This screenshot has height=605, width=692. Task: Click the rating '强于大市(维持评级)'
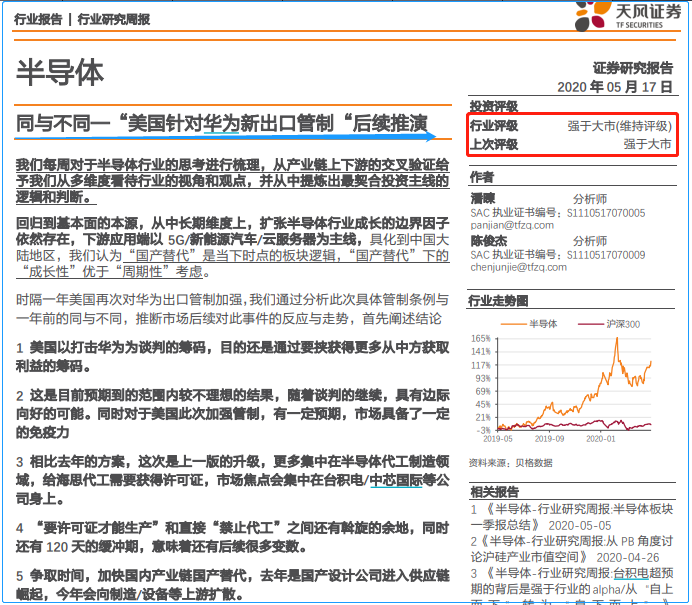(619, 126)
